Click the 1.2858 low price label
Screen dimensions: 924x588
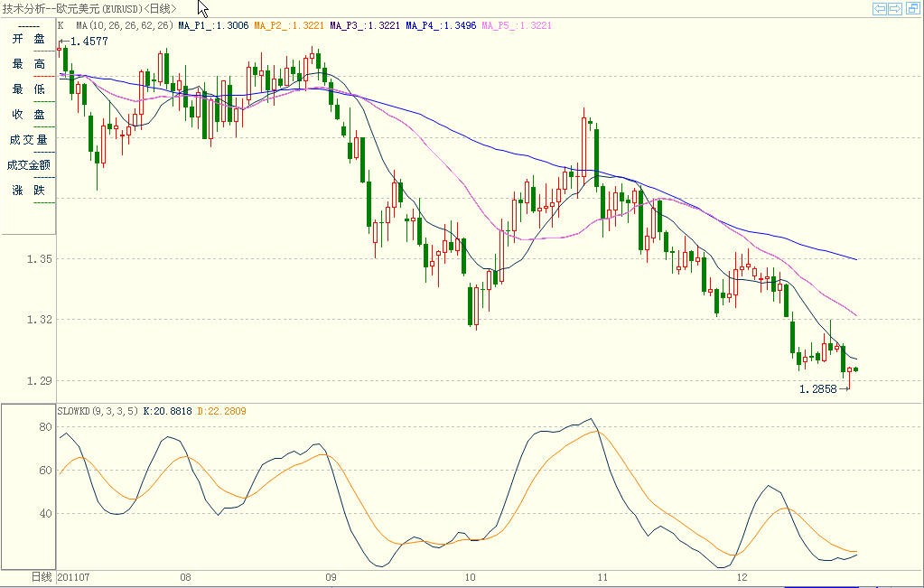tap(818, 389)
